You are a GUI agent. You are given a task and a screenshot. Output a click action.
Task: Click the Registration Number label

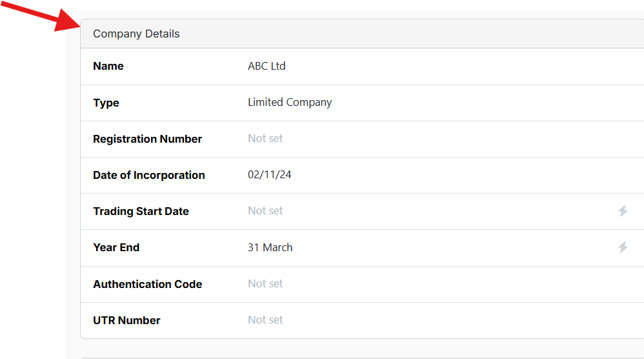click(x=147, y=139)
